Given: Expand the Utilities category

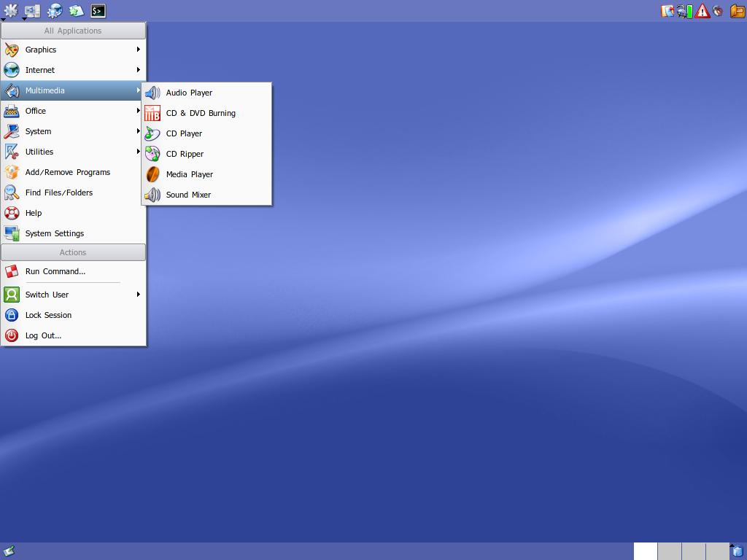Looking at the screenshot, I should coord(39,152).
